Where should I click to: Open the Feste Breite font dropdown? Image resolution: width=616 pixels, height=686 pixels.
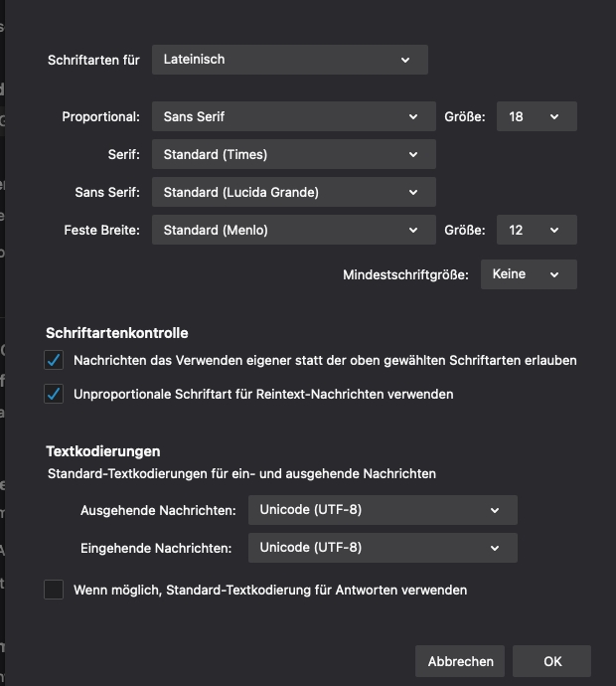293,231
